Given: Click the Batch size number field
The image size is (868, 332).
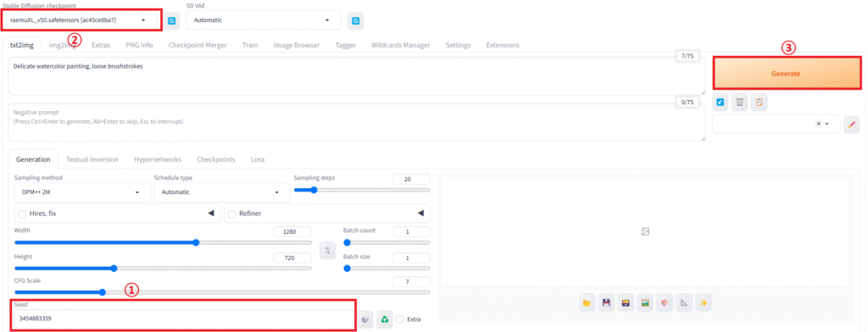Looking at the screenshot, I should point(411,257).
